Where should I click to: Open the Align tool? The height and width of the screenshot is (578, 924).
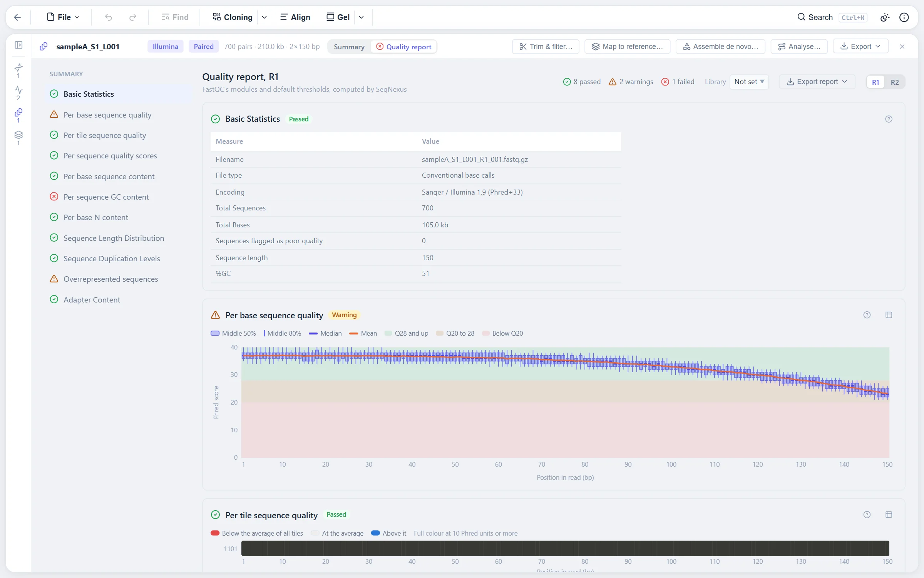coord(295,17)
